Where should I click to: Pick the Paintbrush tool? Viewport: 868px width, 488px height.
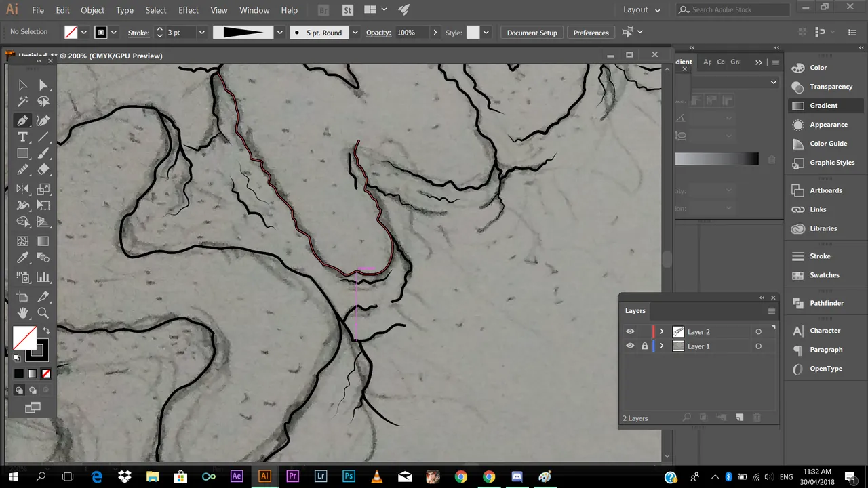pos(43,154)
